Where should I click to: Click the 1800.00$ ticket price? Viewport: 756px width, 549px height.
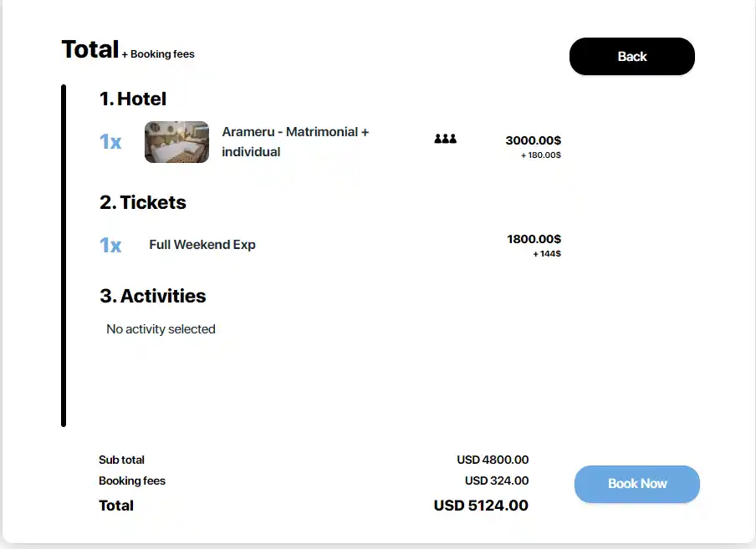pos(534,239)
